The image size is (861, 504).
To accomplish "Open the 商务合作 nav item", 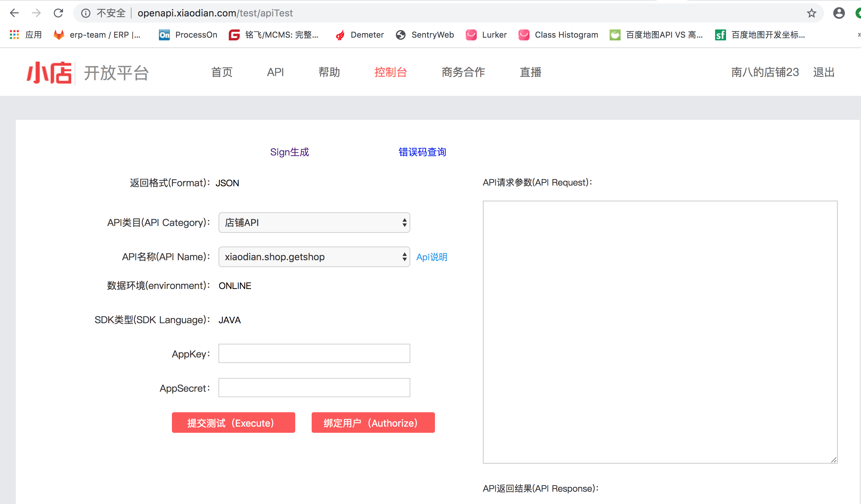I will [463, 72].
